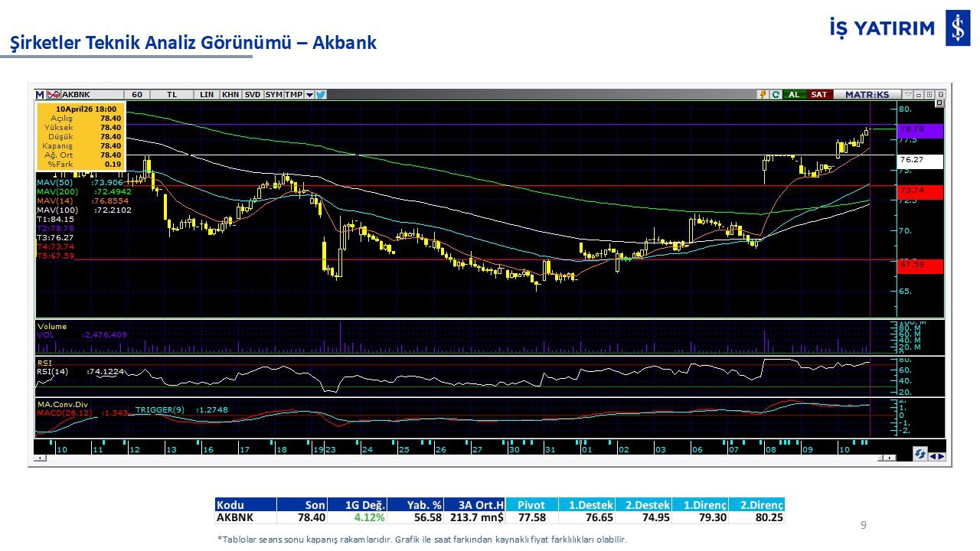Open the dropdown arrow next to TMP
Image resolution: width=980 pixels, height=551 pixels.
[x=309, y=95]
